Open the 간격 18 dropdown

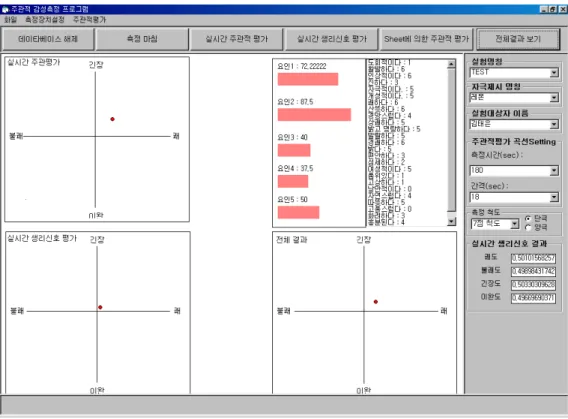(x=554, y=197)
